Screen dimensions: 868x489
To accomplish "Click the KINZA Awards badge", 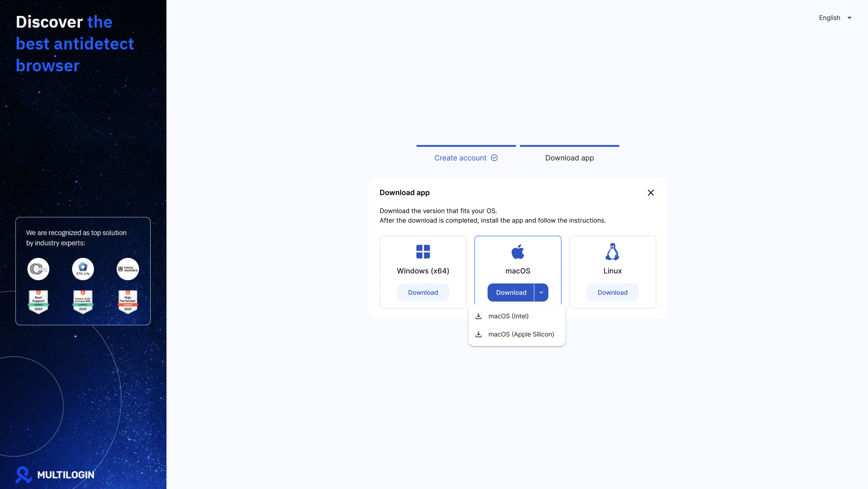I will tap(128, 269).
